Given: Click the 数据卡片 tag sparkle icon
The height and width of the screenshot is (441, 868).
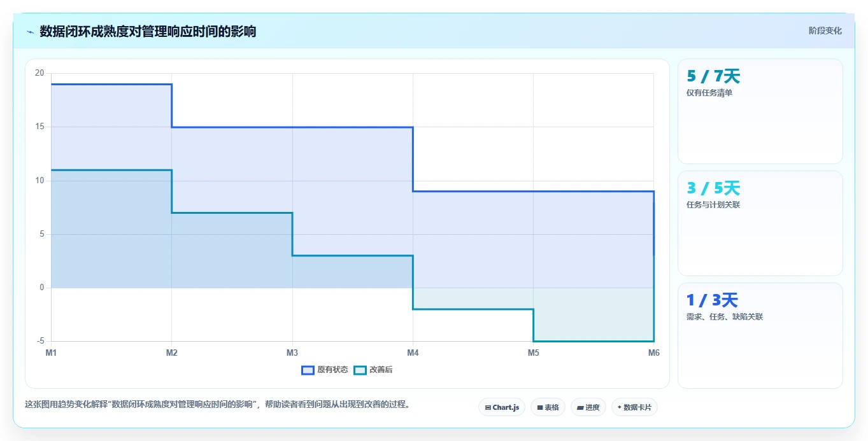Looking at the screenshot, I should point(620,407).
